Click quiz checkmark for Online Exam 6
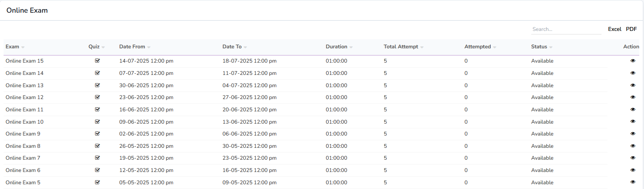The image size is (644, 189). pos(97,170)
